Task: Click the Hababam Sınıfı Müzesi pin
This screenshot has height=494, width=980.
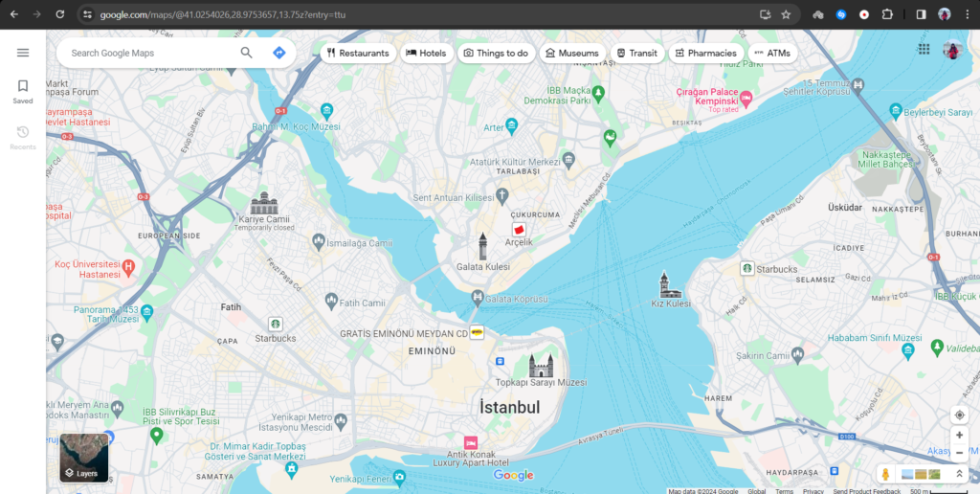Action: pyautogui.click(x=908, y=352)
